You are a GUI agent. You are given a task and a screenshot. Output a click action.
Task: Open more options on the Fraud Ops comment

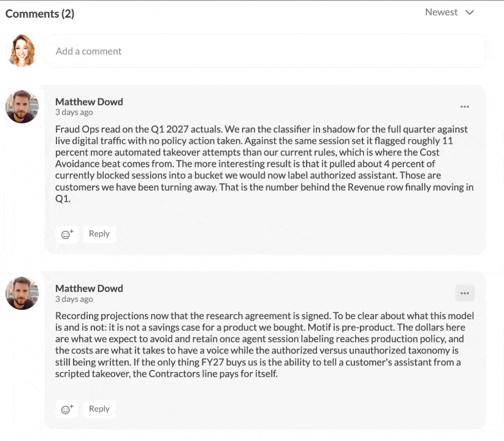click(x=465, y=107)
